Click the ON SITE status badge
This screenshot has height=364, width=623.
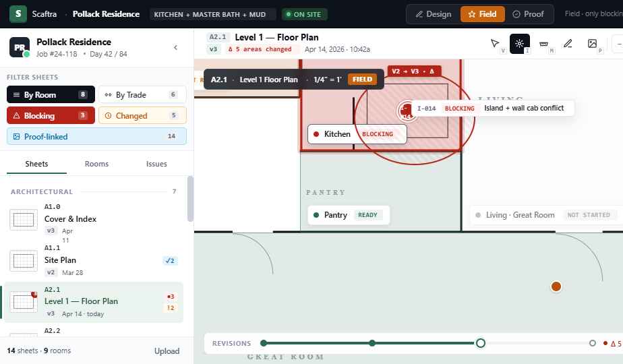304,14
